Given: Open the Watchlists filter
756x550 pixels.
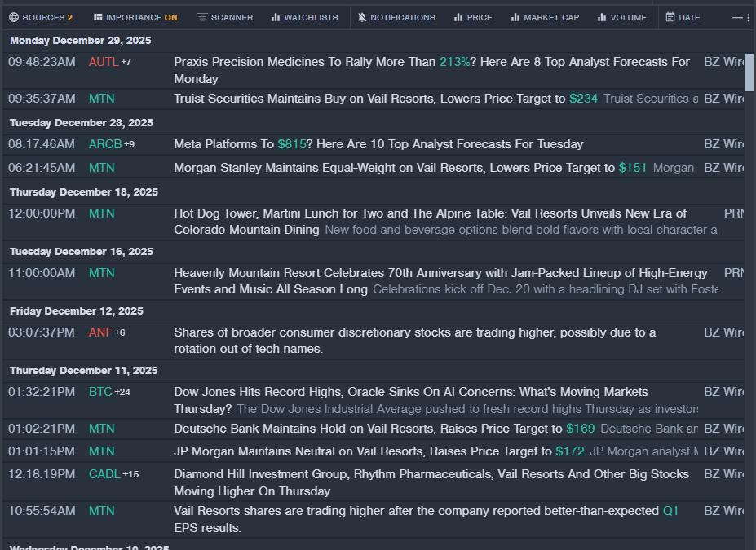Looking at the screenshot, I should pyautogui.click(x=304, y=17).
